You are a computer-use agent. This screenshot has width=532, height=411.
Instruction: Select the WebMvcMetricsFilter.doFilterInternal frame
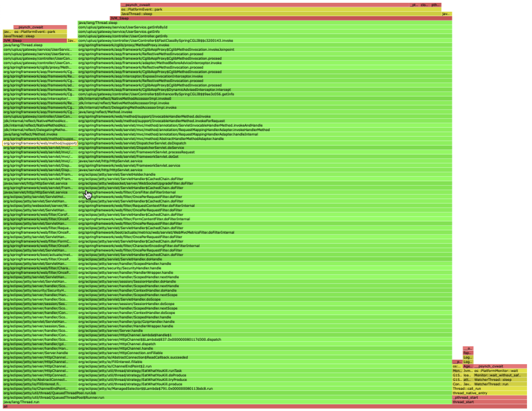click(x=265, y=233)
